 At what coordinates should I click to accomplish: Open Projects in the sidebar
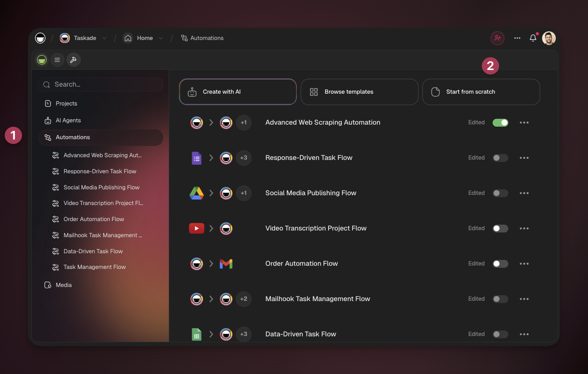tap(66, 103)
